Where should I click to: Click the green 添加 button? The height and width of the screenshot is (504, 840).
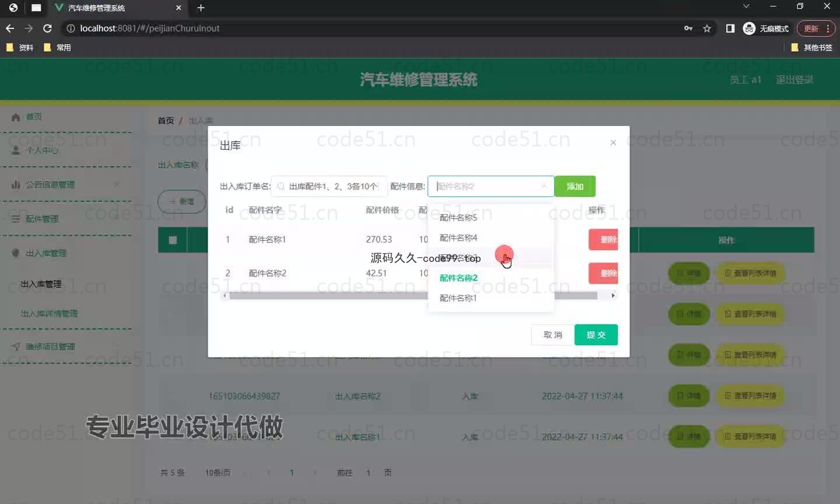pos(575,186)
